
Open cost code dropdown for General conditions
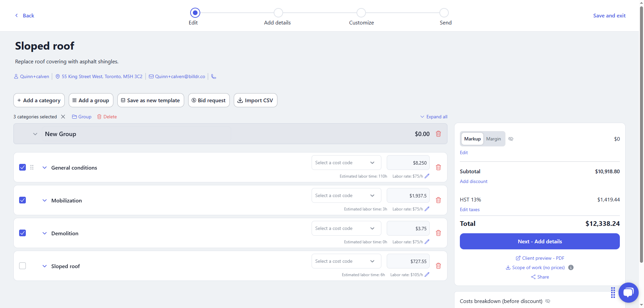(x=346, y=163)
